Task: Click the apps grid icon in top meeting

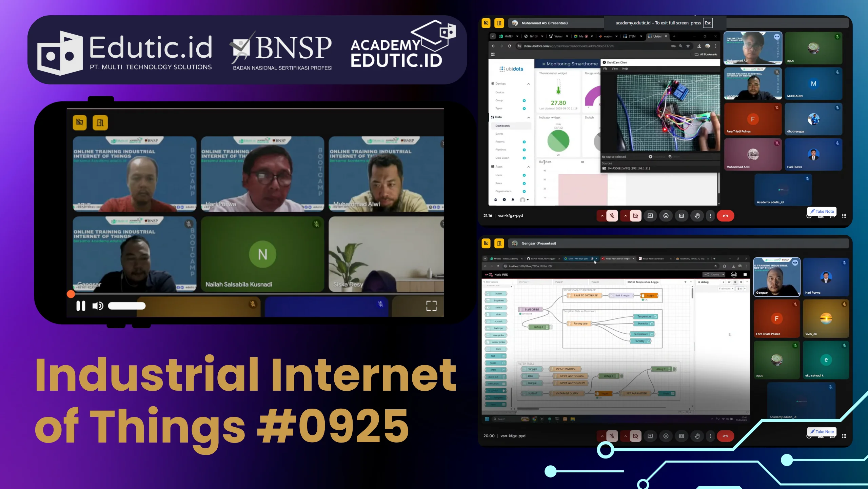Action: pos(844,216)
